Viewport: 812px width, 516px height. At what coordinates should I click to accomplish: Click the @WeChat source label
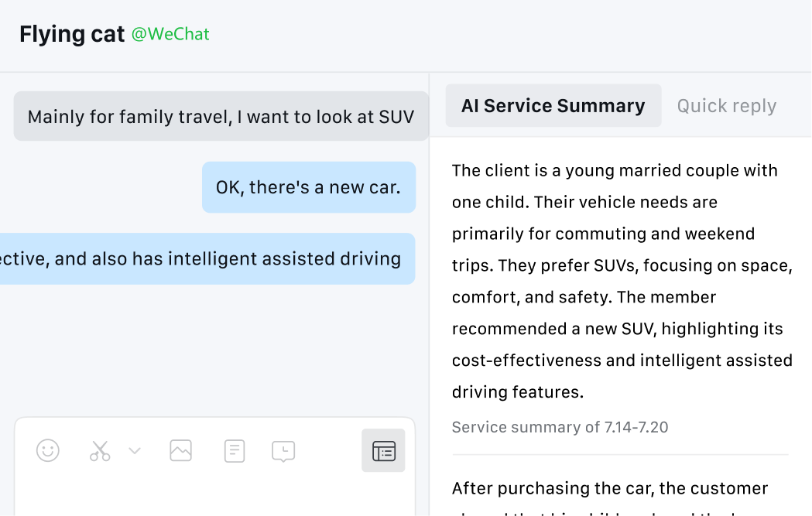point(170,35)
